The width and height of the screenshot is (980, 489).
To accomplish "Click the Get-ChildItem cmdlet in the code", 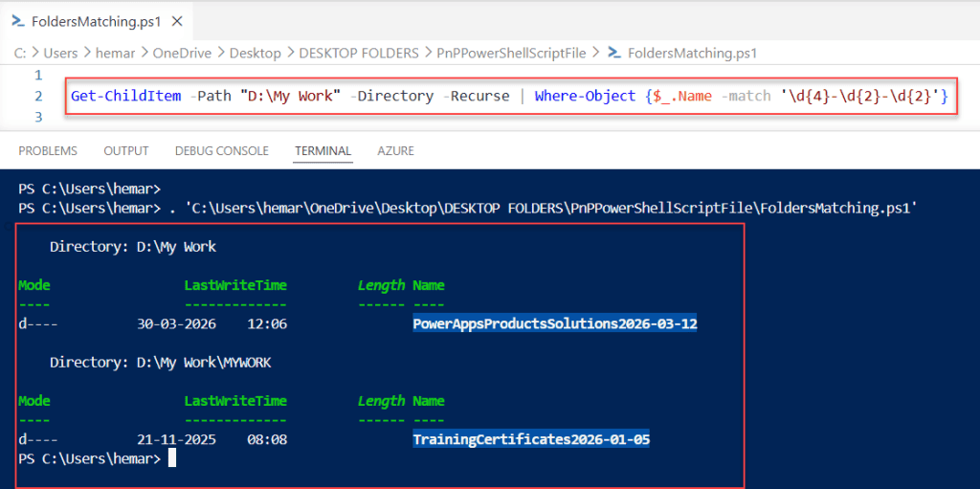I will coord(126,97).
